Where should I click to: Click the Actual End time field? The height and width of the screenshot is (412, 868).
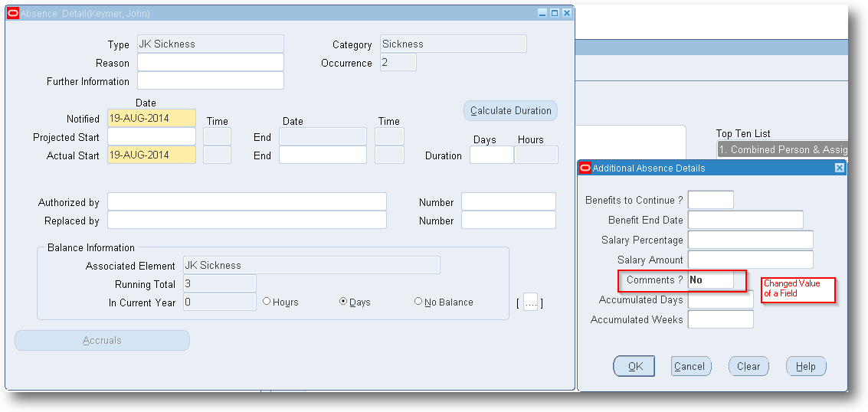[x=389, y=155]
